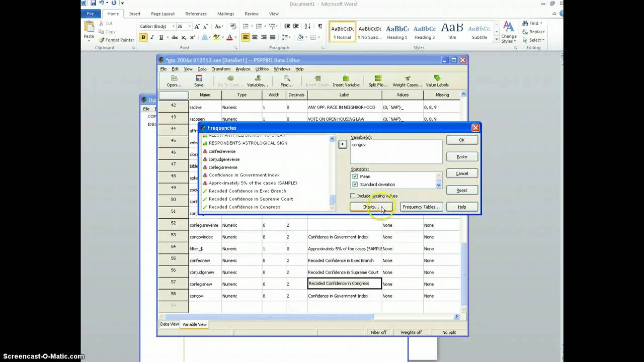Click Cancel in Frequencies dialog
The image size is (644, 362).
462,173
